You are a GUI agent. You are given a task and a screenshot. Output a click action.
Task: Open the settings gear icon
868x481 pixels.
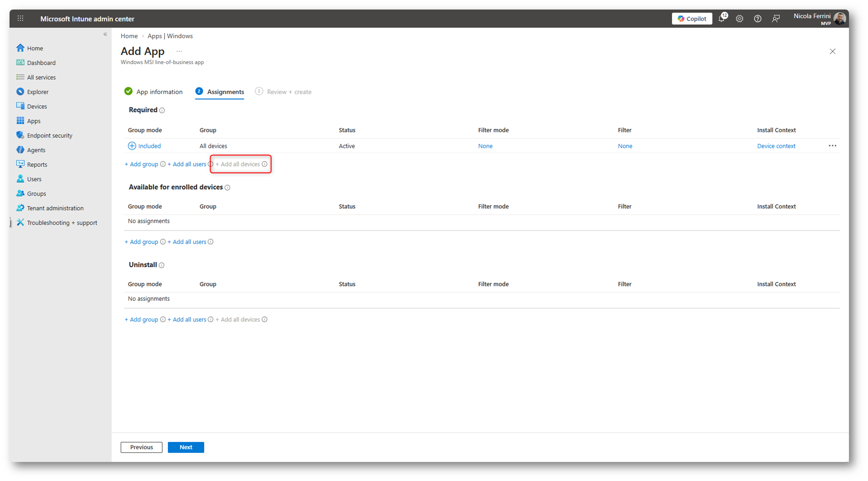740,19
